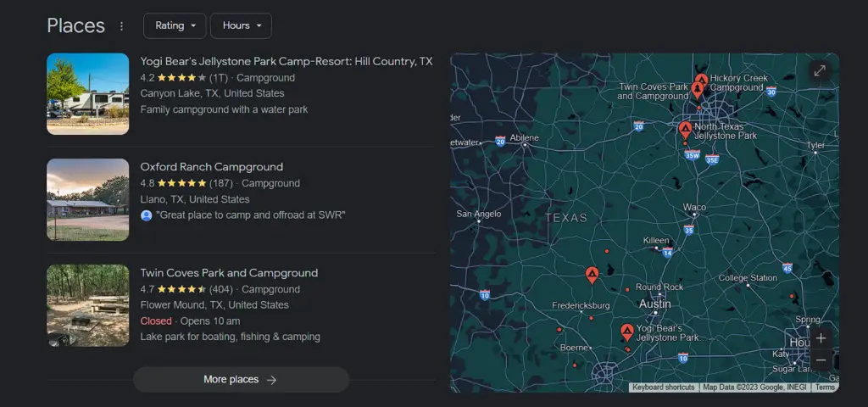868x407 pixels.
Task: Click the Round Rock label on the map
Action: pyautogui.click(x=659, y=287)
